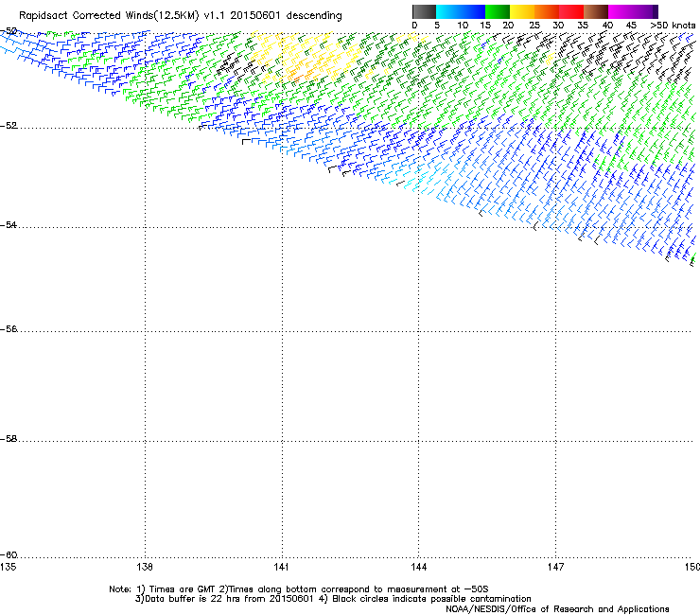Click the '>50 knots' legend label
Viewport: 700px width, 615px height.
[x=673, y=26]
